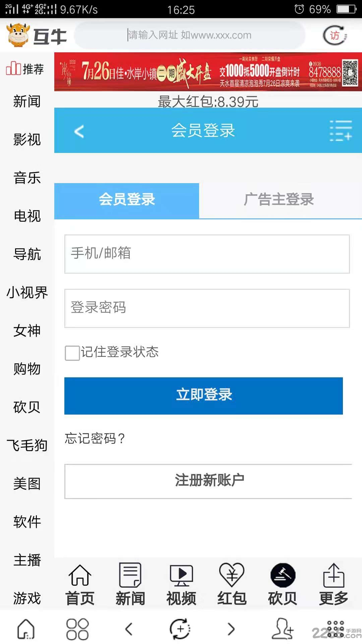Screen dimensions: 362x644
Task: Select 小视界 in the left sidebar
Action: pos(27,292)
